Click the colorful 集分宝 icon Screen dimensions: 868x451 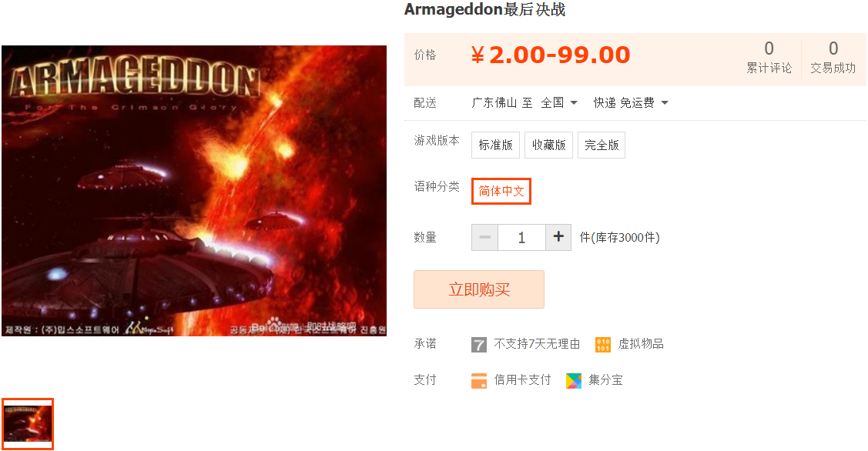click(574, 381)
